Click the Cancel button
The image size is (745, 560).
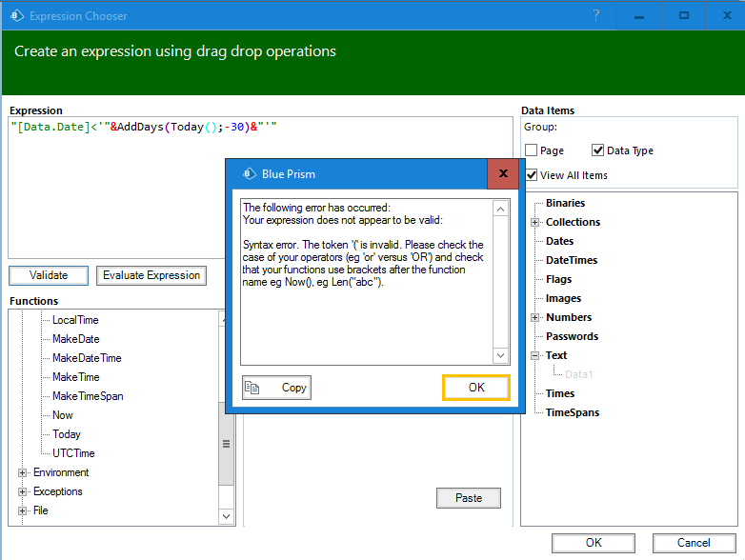tap(695, 543)
